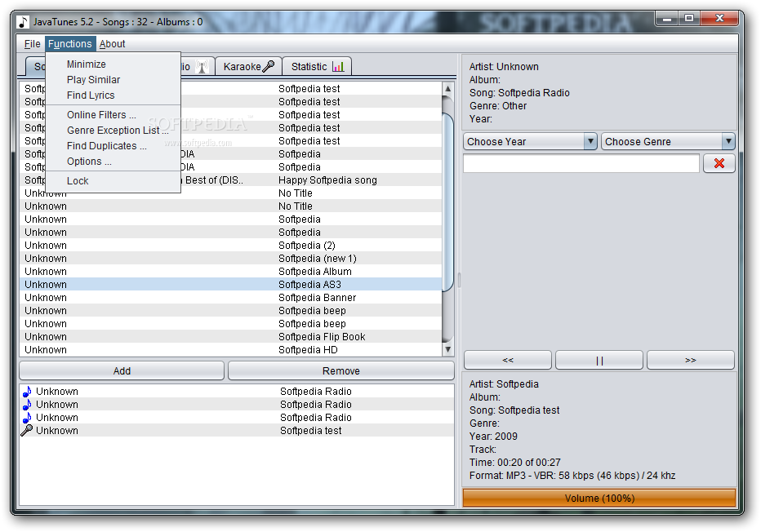The image size is (761, 532).
Task: Select the Softpedia Album song row
Action: pos(231,272)
